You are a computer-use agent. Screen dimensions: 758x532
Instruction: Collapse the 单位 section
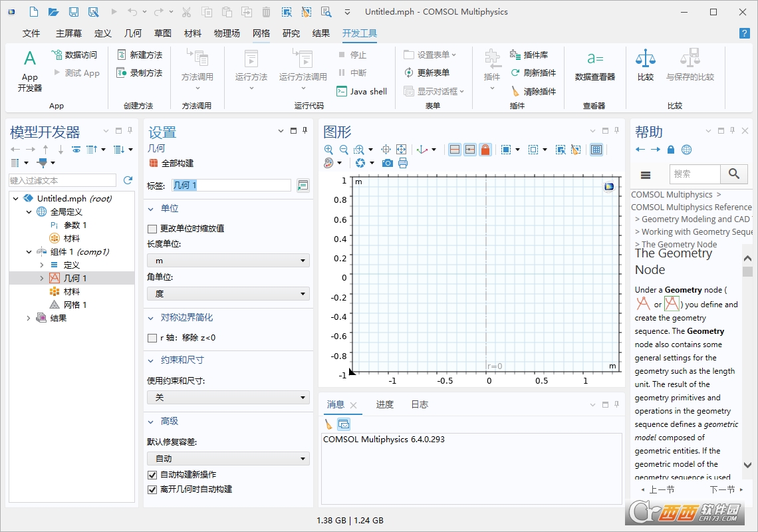[x=151, y=209]
